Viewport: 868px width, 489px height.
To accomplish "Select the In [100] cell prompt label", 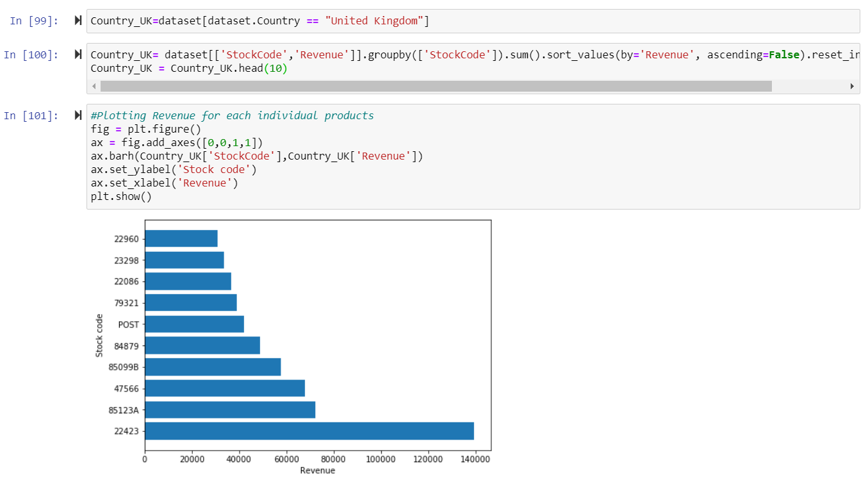I will pos(29,54).
